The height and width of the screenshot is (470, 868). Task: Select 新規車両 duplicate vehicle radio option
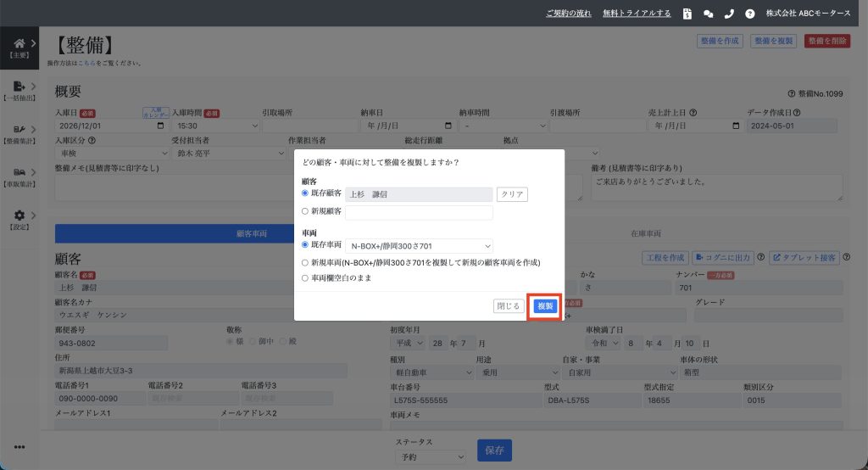[x=305, y=262]
